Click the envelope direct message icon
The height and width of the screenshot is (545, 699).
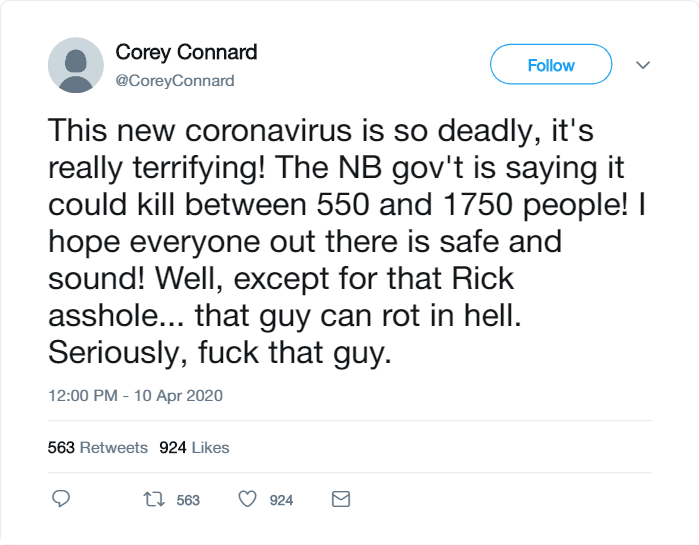click(341, 499)
